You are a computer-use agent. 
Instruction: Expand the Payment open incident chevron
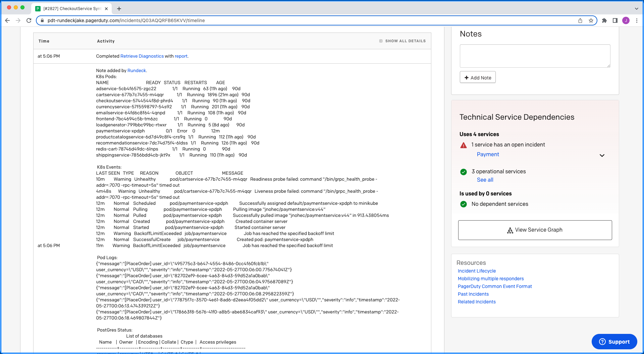coord(602,156)
